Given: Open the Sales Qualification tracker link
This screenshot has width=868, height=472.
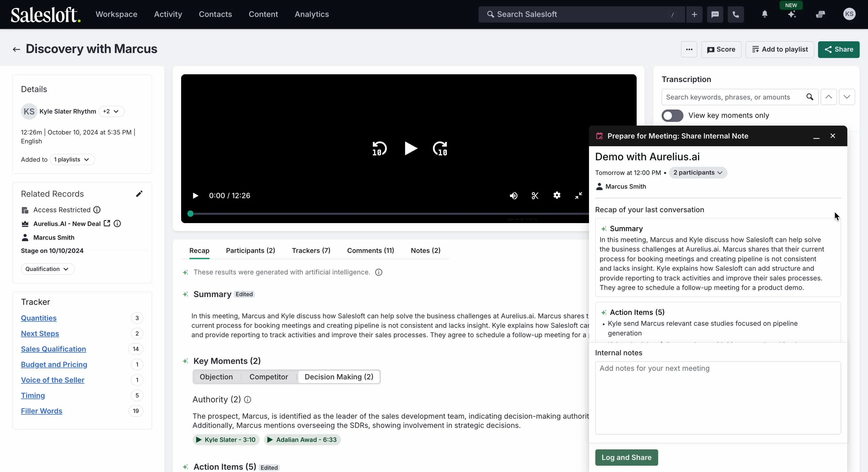Looking at the screenshot, I should point(53,349).
